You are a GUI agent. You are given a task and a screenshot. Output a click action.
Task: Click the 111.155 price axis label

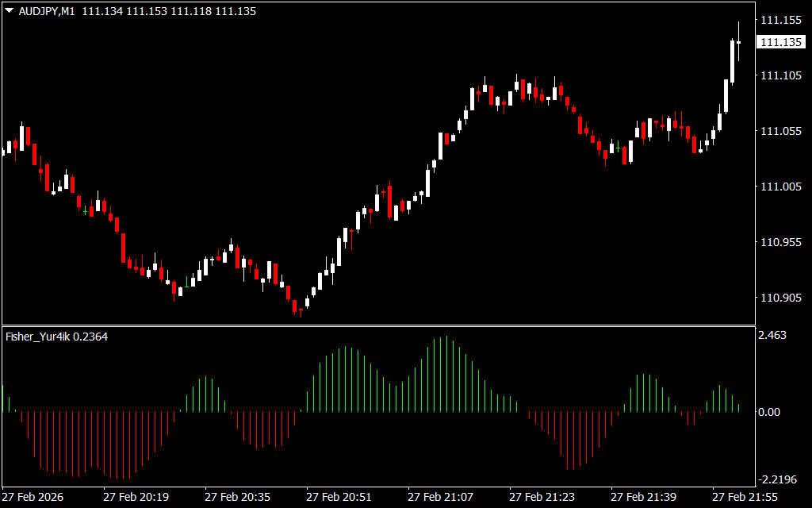[779, 20]
